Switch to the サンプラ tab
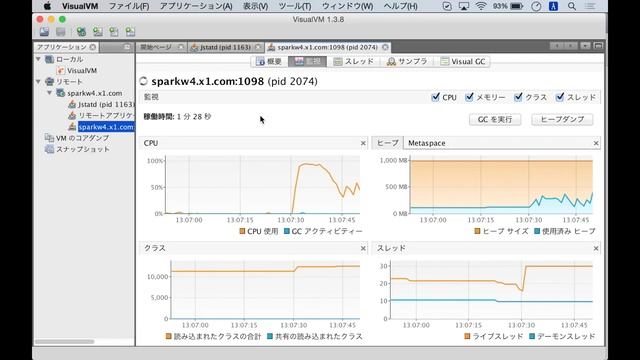The height and width of the screenshot is (360, 640). pyautogui.click(x=407, y=61)
